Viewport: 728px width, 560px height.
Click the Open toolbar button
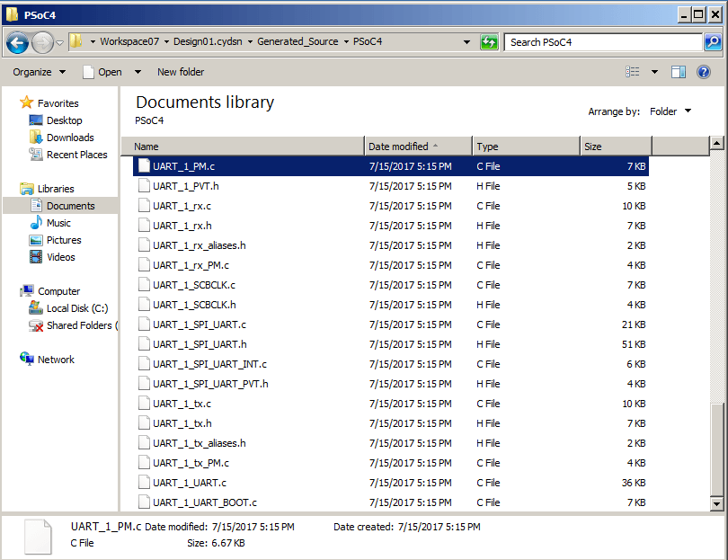102,72
